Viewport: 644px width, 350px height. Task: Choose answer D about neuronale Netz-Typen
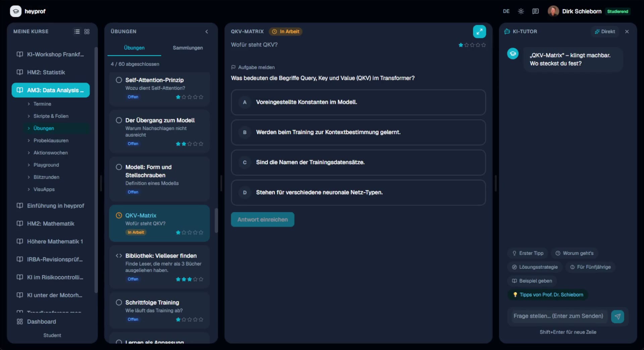pos(358,192)
